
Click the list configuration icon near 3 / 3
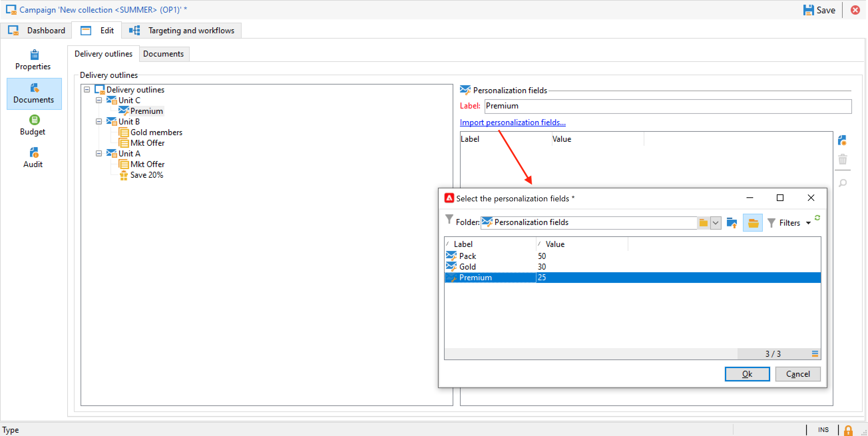click(x=815, y=353)
